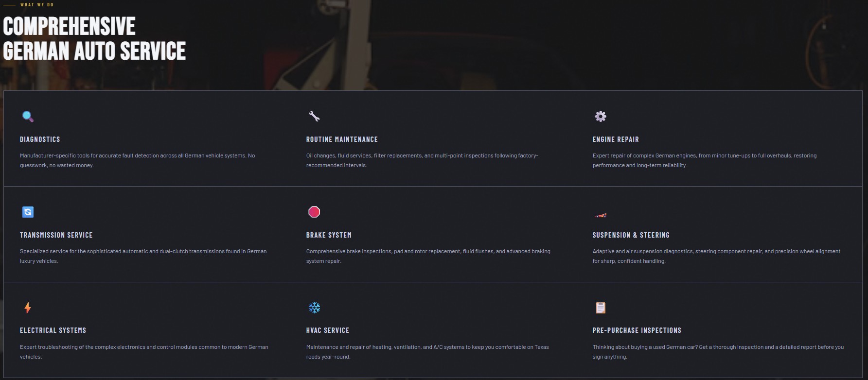Open the Diagnostics service heading

pyautogui.click(x=40, y=139)
